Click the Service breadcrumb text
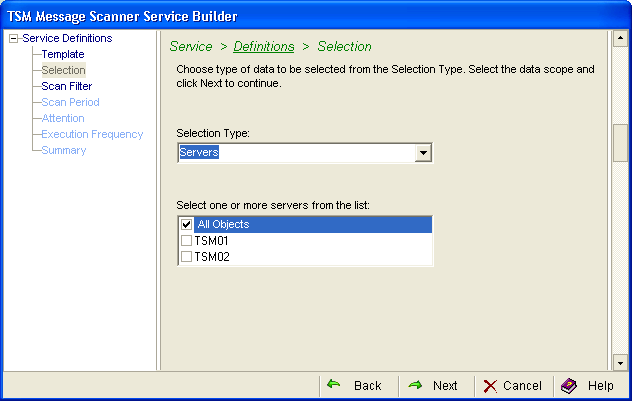The width and height of the screenshot is (632, 401). [x=191, y=47]
